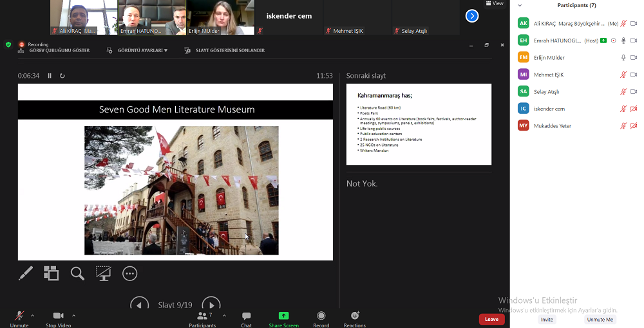Click the next slide preview thumbnail

point(419,124)
